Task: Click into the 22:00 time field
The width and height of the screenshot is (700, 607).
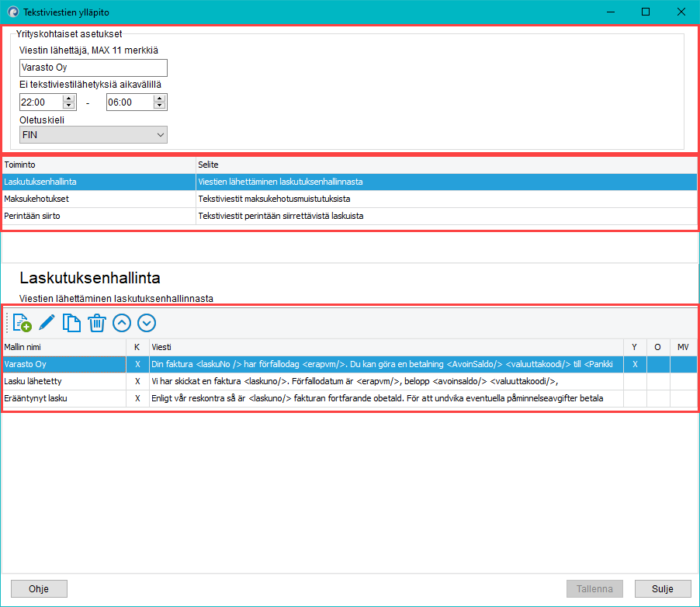Action: coord(41,102)
